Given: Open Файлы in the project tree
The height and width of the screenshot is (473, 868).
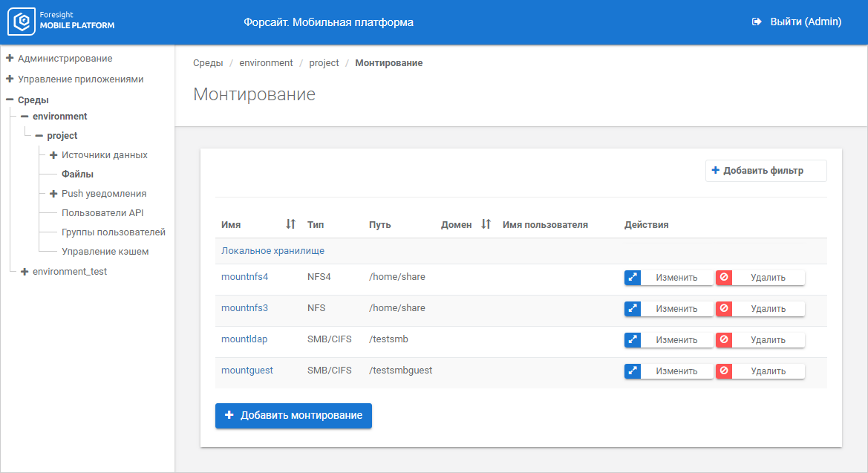Looking at the screenshot, I should tap(77, 174).
